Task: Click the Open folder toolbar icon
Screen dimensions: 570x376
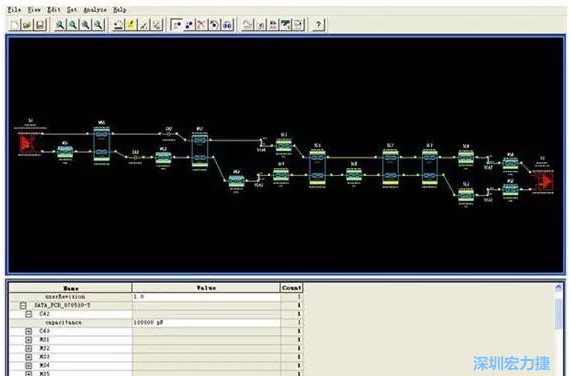Action: tap(27, 25)
